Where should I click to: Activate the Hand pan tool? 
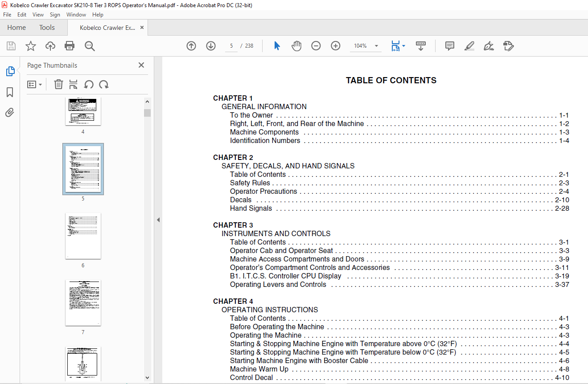tap(296, 46)
